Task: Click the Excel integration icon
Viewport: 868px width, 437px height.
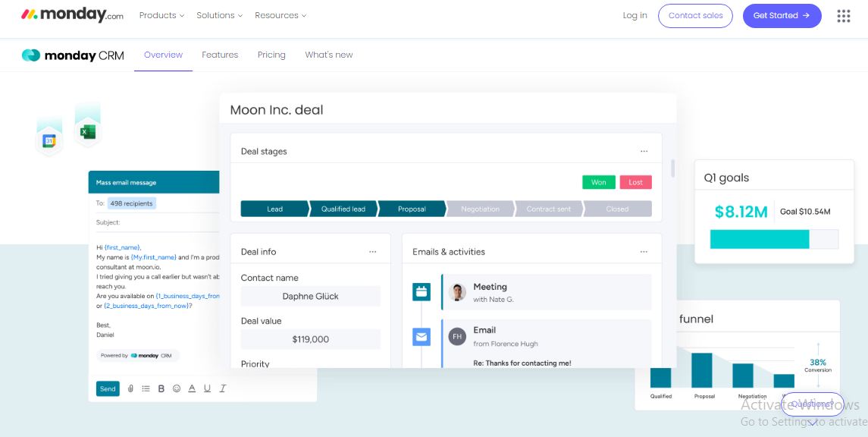Action: pos(87,132)
